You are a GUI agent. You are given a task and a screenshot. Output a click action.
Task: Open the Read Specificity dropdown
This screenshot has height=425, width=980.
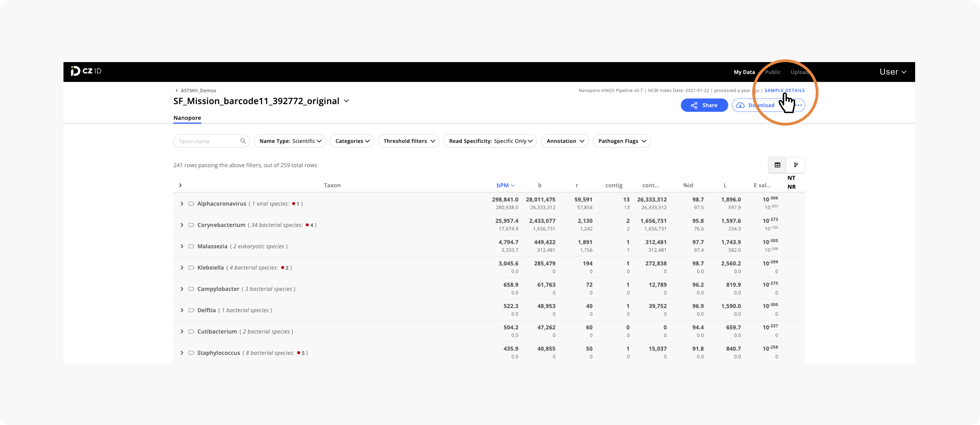click(x=490, y=141)
